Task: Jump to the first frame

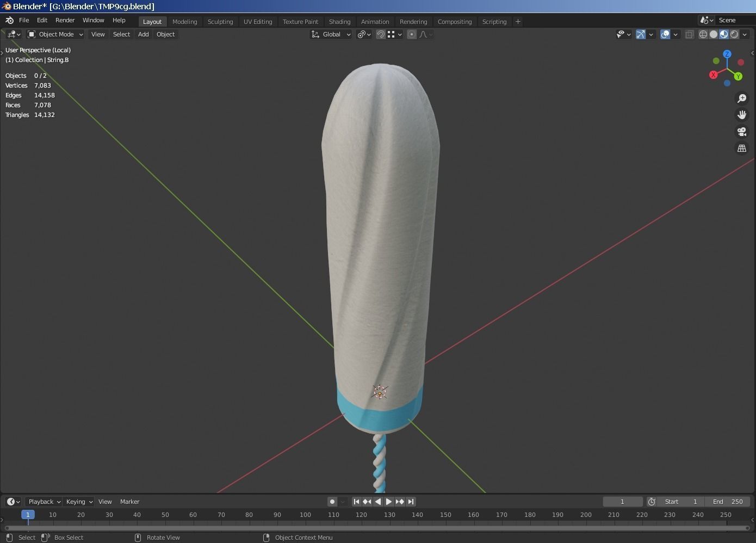Action: tap(356, 502)
